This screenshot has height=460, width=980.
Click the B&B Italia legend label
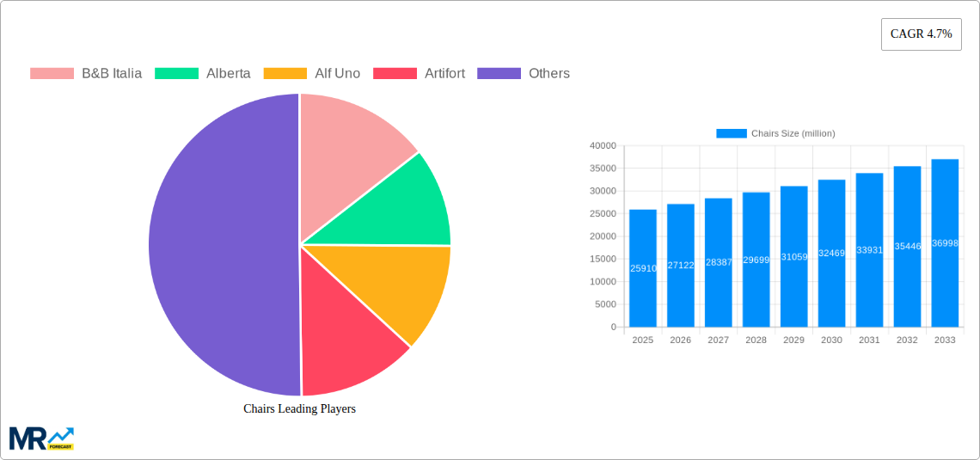(112, 74)
